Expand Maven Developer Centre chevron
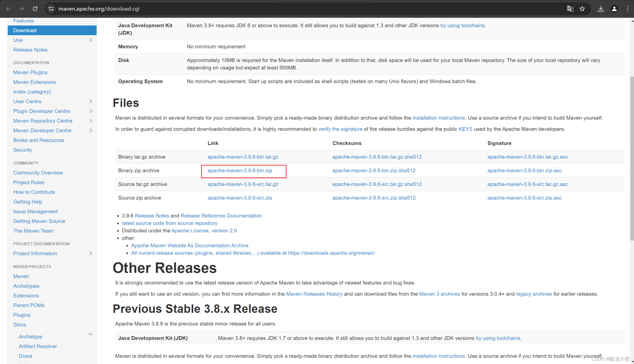Screen dimensions: 634x364 [x=91, y=131]
